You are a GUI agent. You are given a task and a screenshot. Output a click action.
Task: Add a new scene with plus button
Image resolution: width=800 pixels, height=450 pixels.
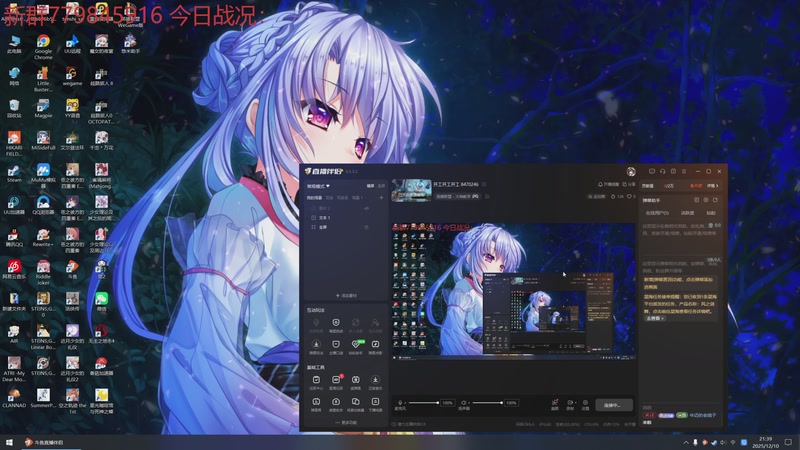pyautogui.click(x=381, y=197)
